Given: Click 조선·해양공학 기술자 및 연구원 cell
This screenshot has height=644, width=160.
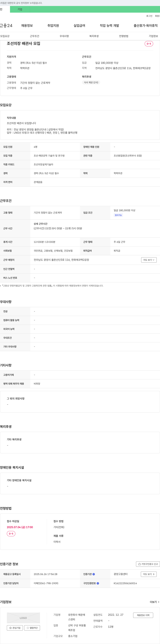Looking at the screenshot, I should tap(49, 156).
